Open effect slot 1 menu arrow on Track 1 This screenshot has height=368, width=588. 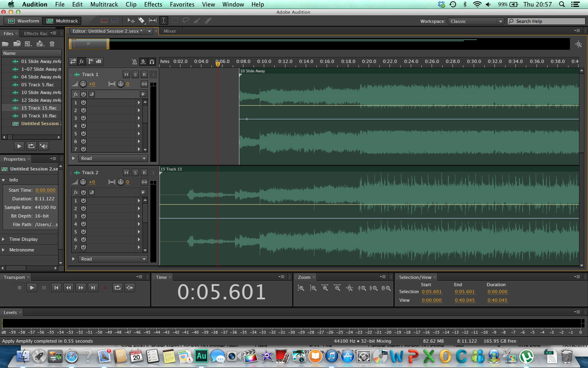coord(139,103)
